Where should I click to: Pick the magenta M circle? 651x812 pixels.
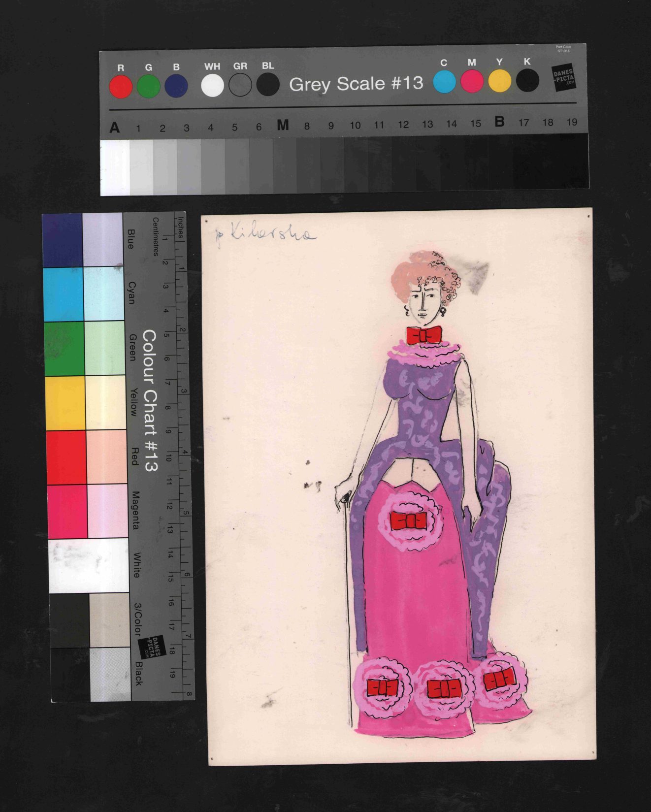[x=472, y=81]
